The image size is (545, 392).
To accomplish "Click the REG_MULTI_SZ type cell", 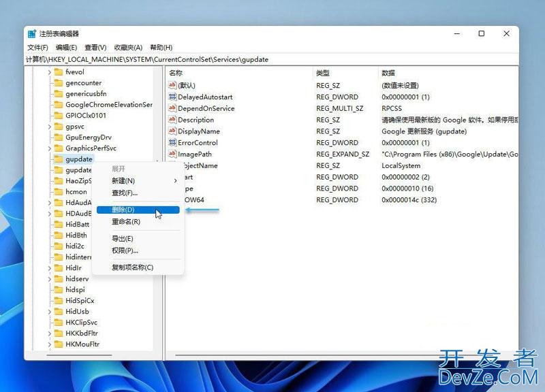I will click(x=339, y=108).
